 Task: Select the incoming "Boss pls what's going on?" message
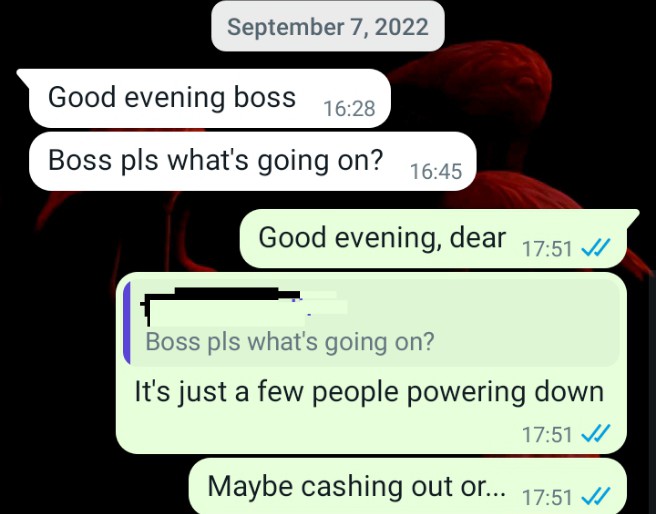click(253, 161)
